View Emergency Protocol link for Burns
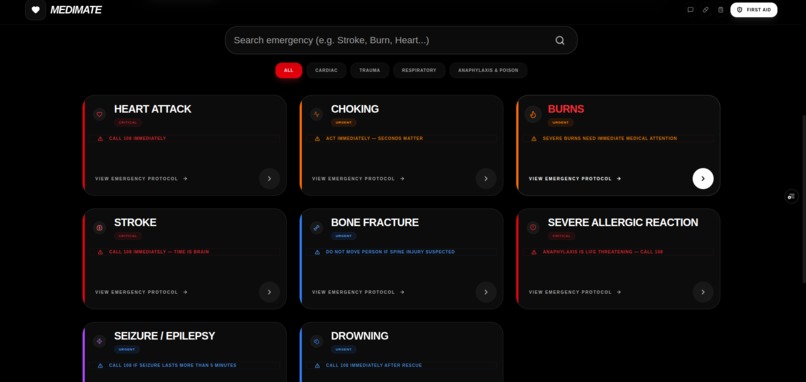This screenshot has width=806, height=382. click(x=575, y=179)
